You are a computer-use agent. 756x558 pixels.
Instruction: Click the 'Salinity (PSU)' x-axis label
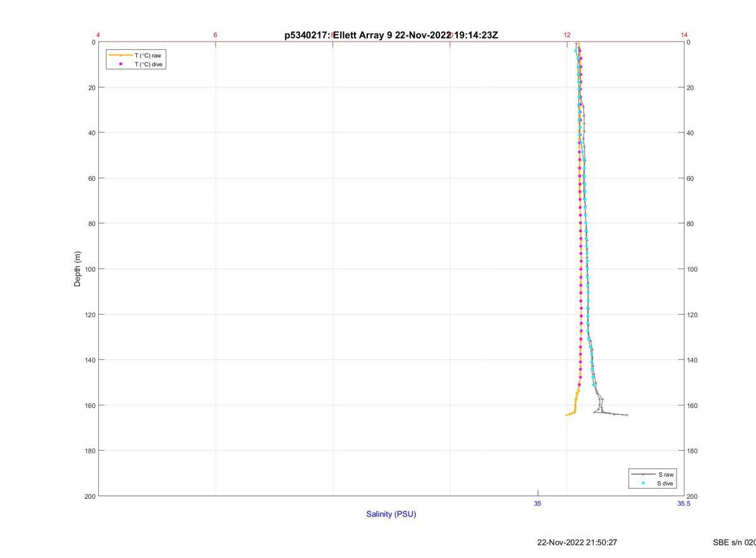(391, 514)
